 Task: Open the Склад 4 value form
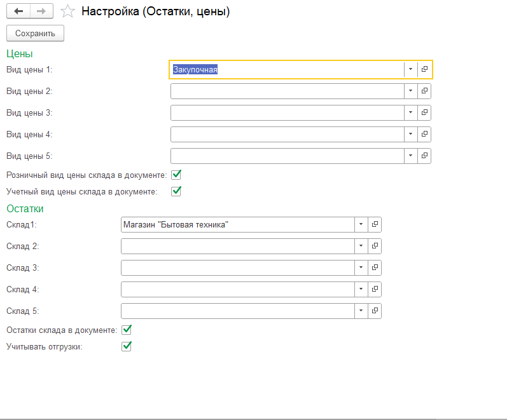[x=375, y=289]
